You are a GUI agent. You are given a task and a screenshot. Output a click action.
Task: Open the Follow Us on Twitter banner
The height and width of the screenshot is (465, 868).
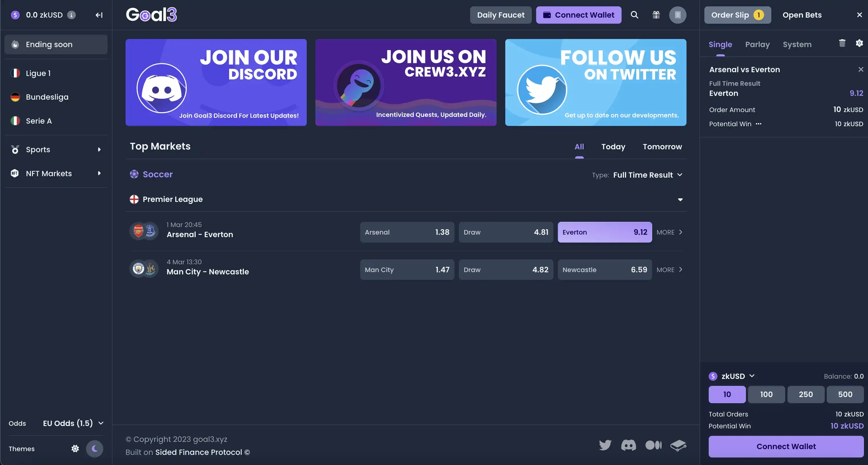coord(595,82)
